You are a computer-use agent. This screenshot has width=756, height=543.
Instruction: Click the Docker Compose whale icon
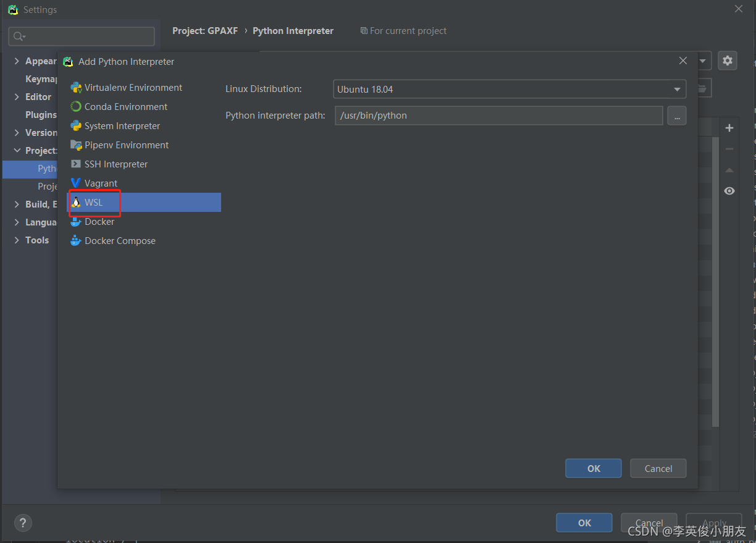(x=76, y=241)
